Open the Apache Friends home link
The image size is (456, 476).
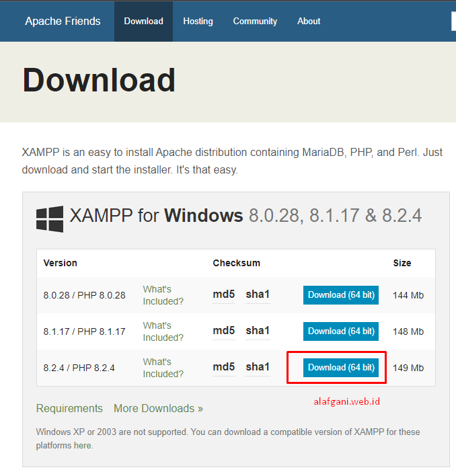[63, 22]
